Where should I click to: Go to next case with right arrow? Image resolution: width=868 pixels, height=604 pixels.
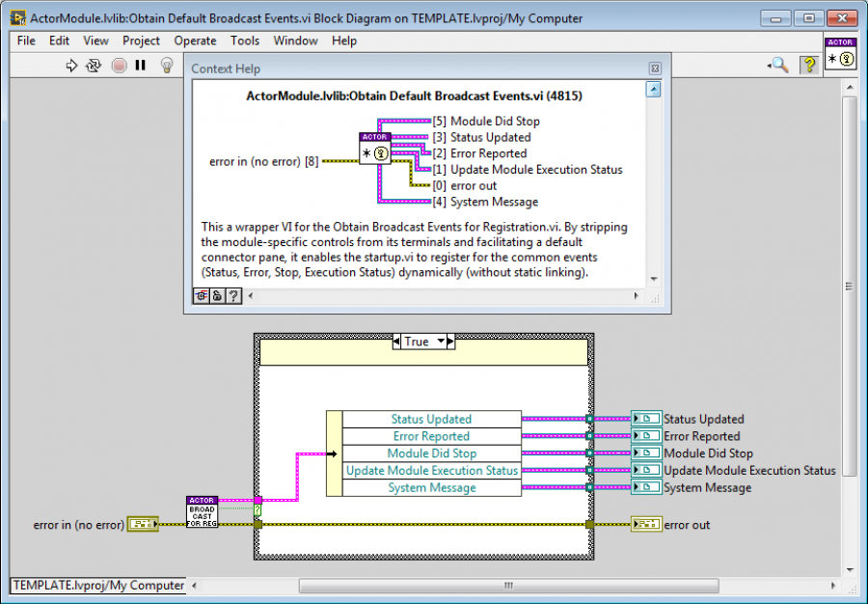click(450, 342)
